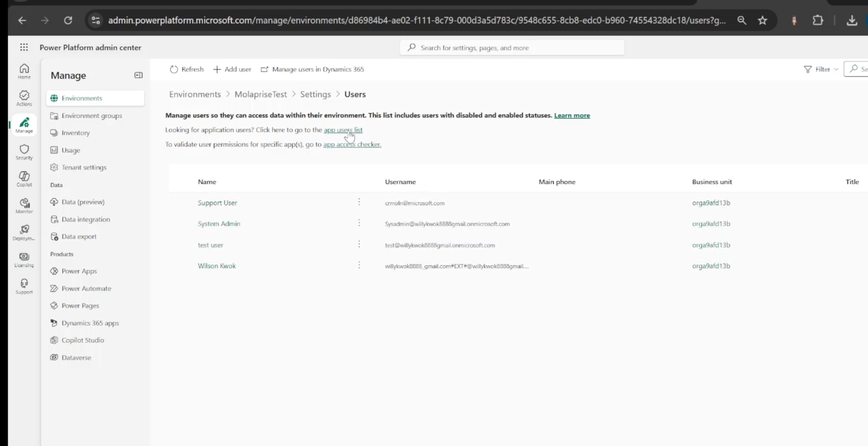Image resolution: width=868 pixels, height=446 pixels.
Task: Click Refresh in the command bar
Action: [x=187, y=69]
